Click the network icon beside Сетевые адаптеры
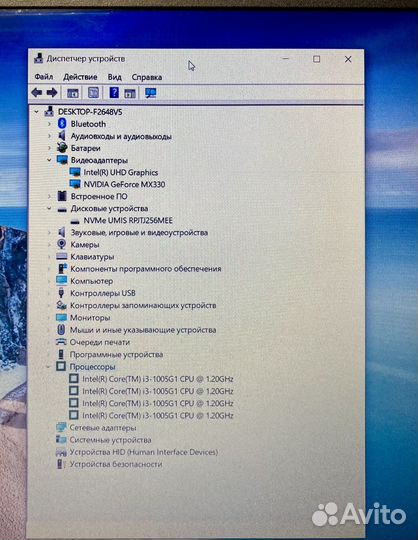 (61, 427)
